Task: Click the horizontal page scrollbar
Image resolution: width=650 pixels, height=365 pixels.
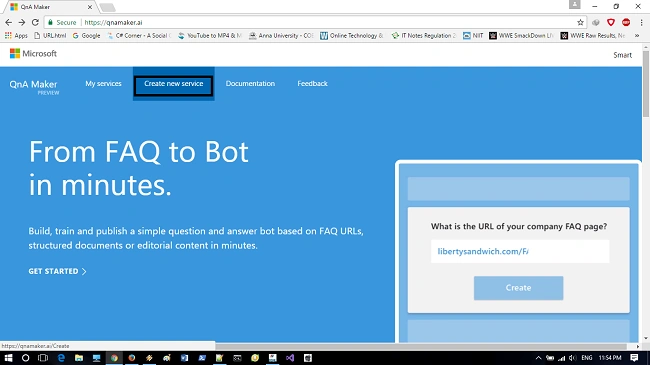Action: coord(421,346)
